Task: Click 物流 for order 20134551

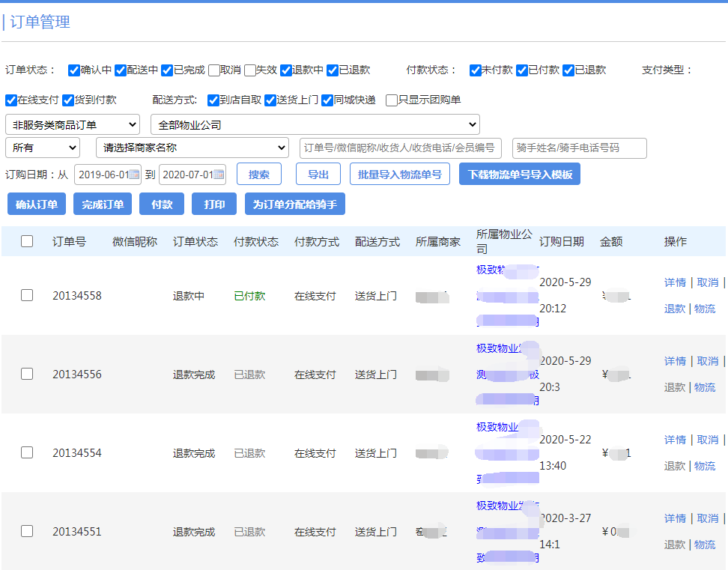Action: (x=705, y=545)
